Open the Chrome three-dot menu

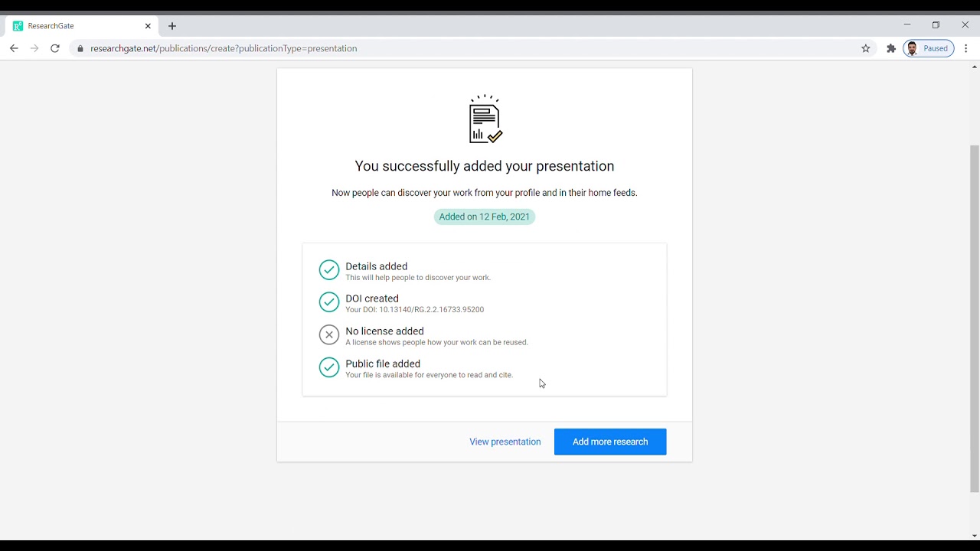pyautogui.click(x=966, y=48)
